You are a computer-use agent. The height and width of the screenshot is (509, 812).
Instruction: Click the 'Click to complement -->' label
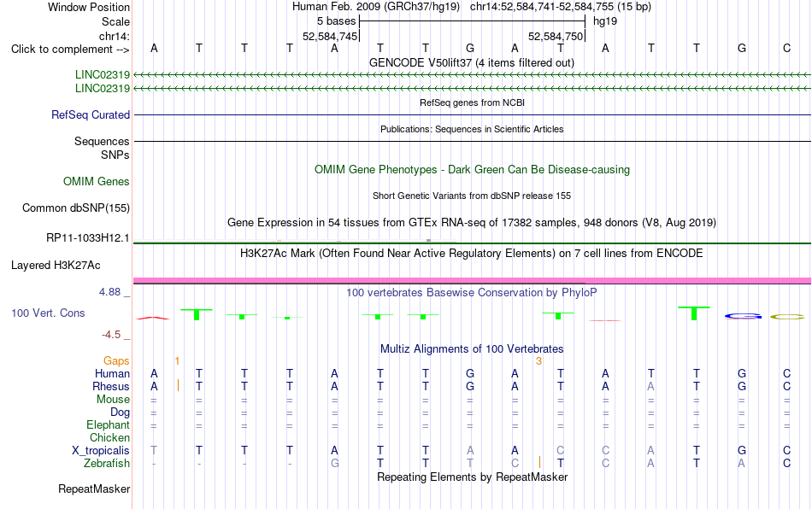click(70, 50)
